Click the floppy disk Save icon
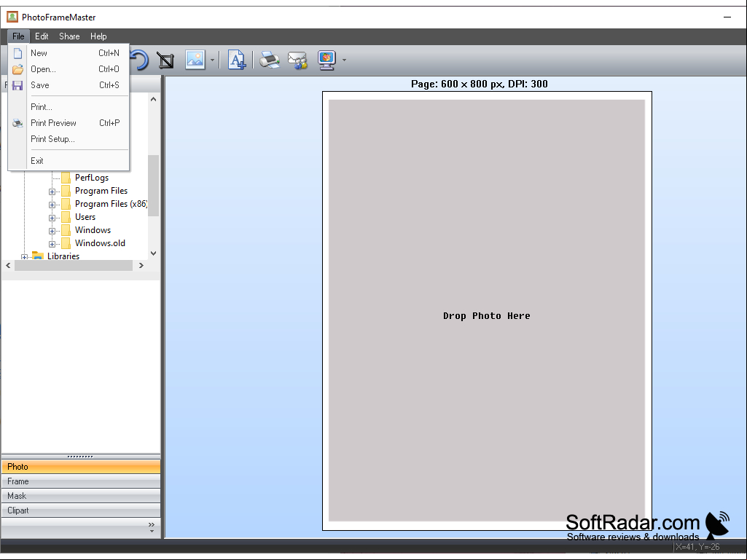The image size is (747, 560). [x=17, y=85]
